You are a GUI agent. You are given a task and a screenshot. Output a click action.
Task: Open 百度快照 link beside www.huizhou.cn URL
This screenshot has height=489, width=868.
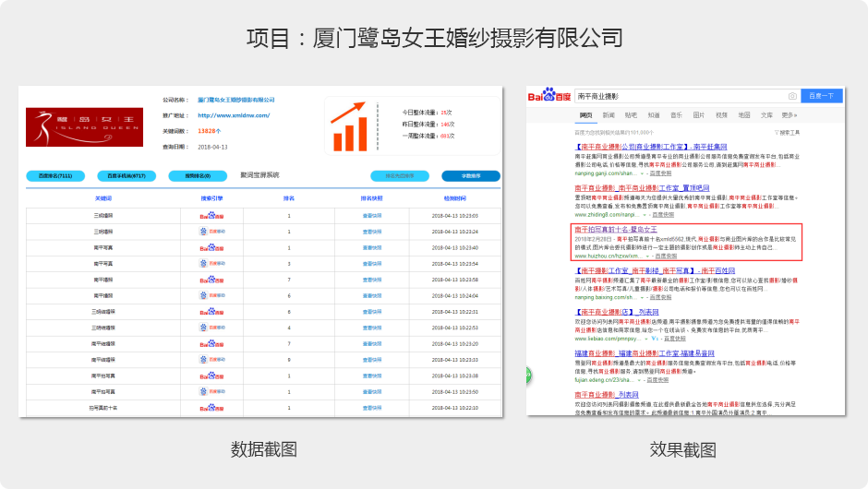point(666,256)
